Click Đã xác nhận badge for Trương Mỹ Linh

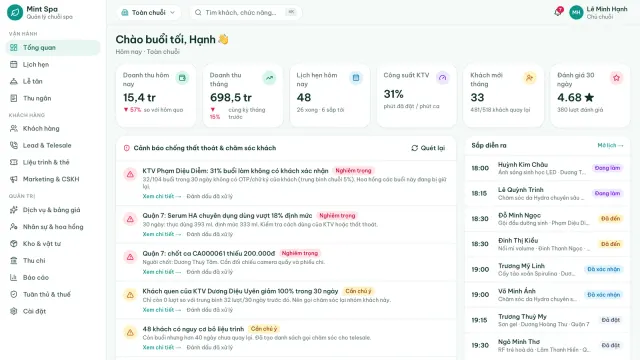(x=604, y=269)
